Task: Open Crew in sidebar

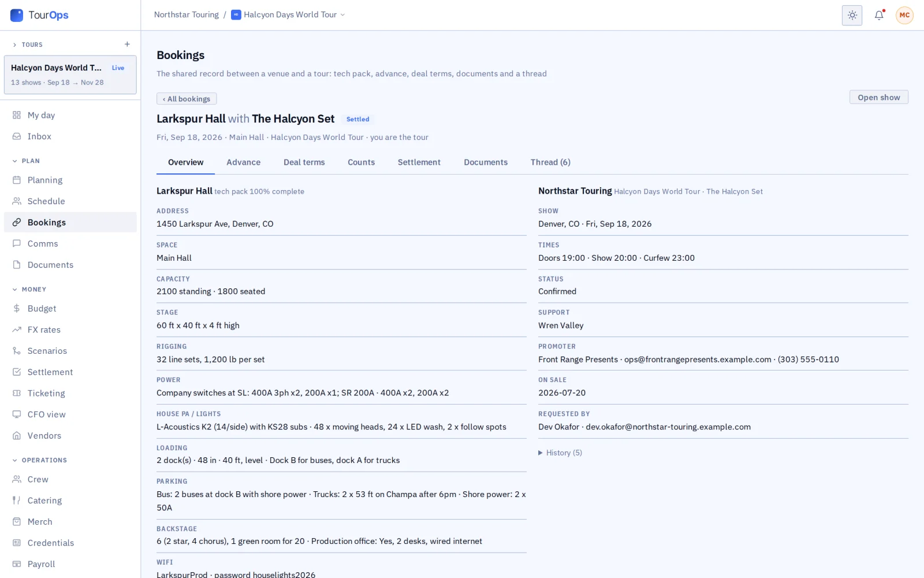Action: coord(70,480)
